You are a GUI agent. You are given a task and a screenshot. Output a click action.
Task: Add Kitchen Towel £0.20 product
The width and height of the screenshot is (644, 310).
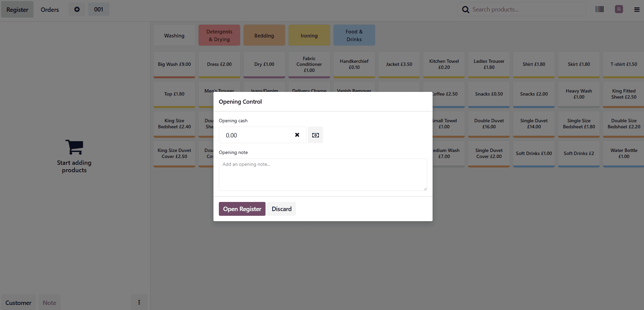444,64
